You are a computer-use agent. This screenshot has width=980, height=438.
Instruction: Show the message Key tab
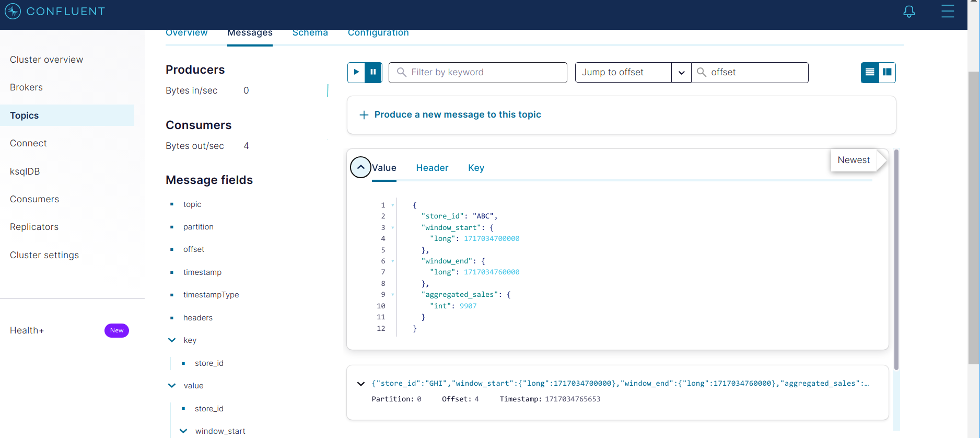[476, 168]
